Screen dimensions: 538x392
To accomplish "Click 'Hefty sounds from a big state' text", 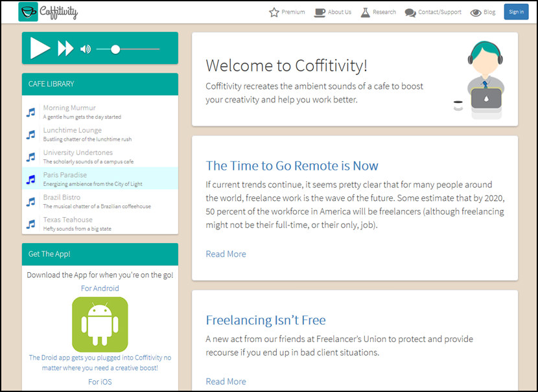I will pos(77,229).
